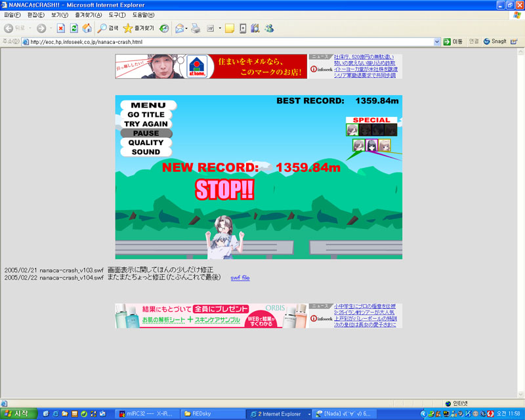525x420 pixels.
Task: Toggle PAUSE in the game menu
Action: (146, 133)
